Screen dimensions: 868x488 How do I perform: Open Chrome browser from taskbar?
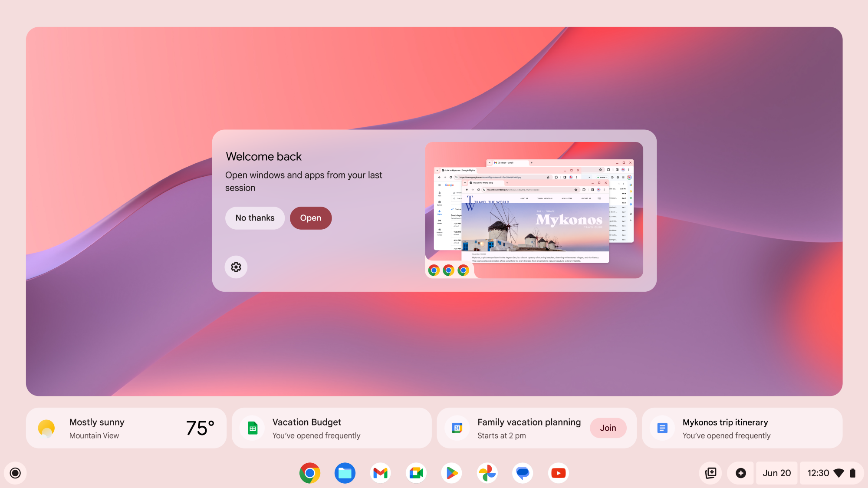(309, 473)
